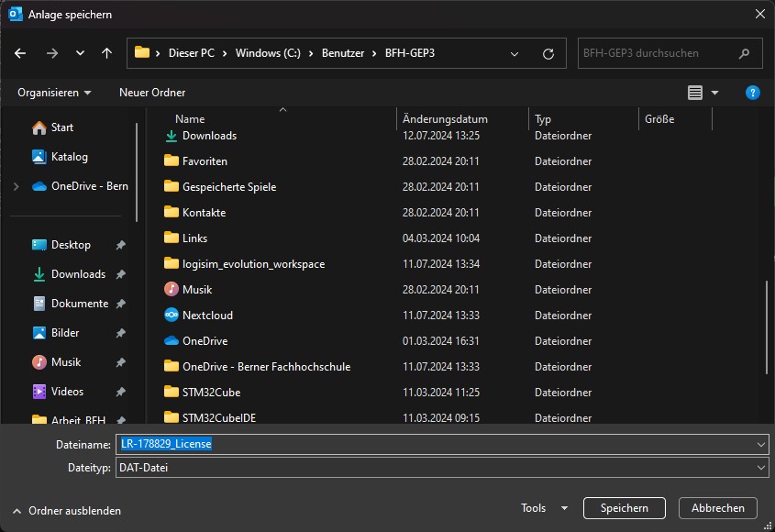The height and width of the screenshot is (532, 775).
Task: Open Katalog in the sidebar
Action: [60, 157]
